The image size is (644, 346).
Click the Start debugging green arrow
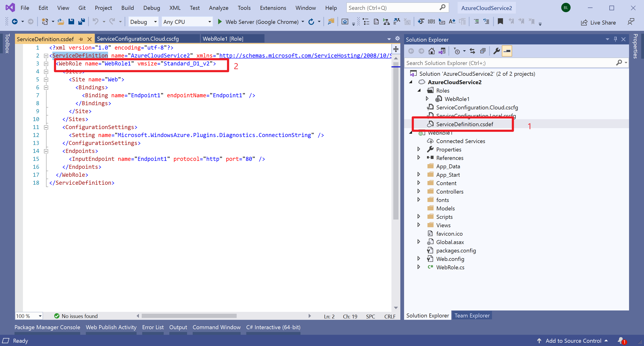pos(220,22)
